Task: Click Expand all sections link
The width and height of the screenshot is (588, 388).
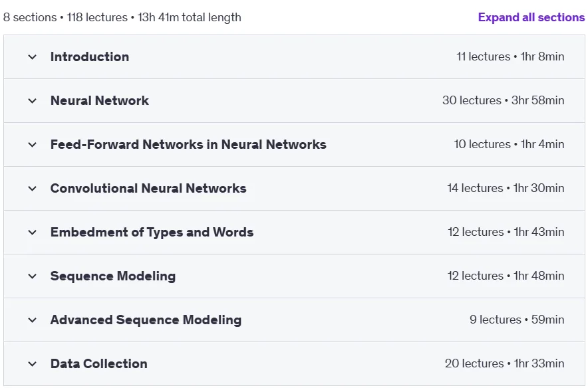Action: (x=531, y=17)
